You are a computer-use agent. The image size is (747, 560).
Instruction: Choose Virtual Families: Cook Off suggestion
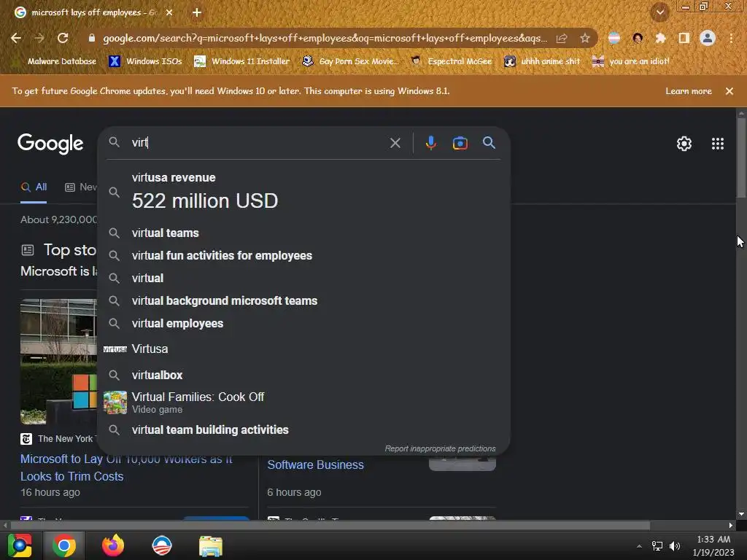point(303,402)
